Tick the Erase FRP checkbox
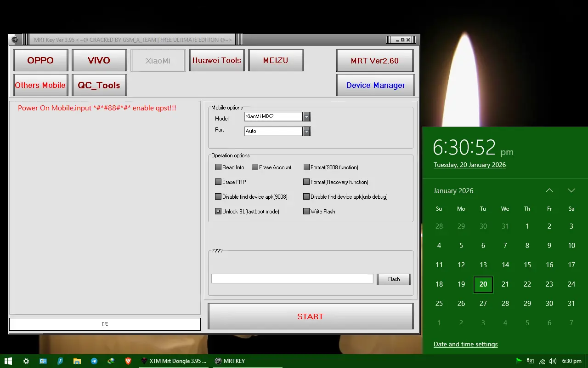 pyautogui.click(x=218, y=182)
